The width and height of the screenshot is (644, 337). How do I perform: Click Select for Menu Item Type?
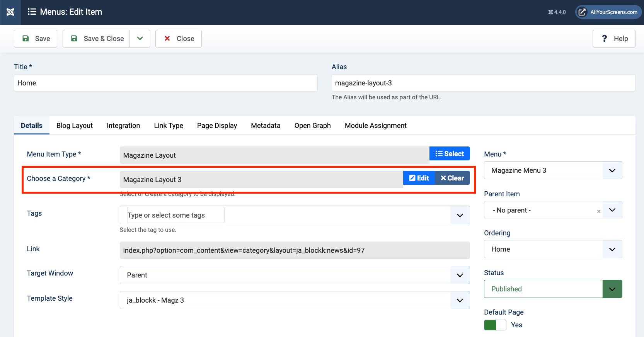pyautogui.click(x=450, y=154)
